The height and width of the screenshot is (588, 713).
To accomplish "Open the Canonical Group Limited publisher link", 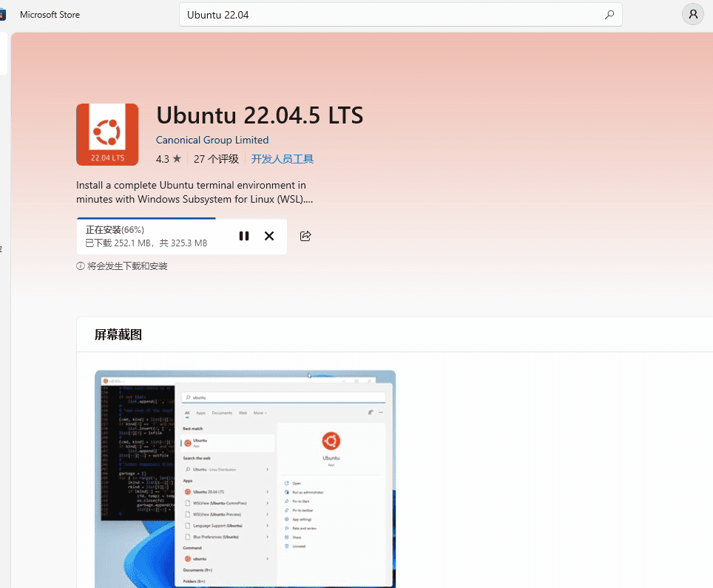I will [212, 140].
